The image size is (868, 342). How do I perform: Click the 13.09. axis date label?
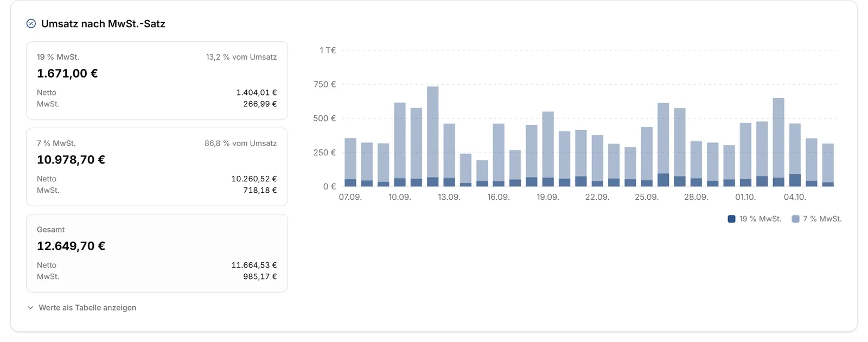point(449,197)
